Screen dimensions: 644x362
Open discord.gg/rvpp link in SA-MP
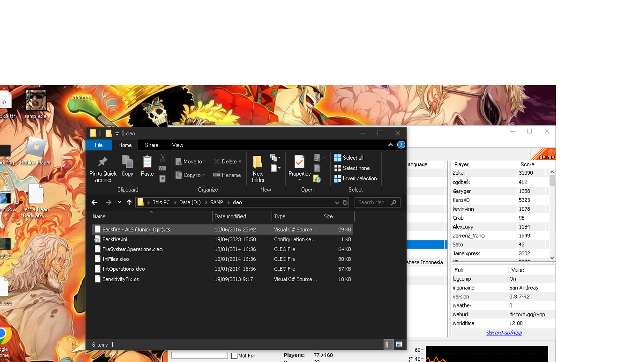click(504, 333)
